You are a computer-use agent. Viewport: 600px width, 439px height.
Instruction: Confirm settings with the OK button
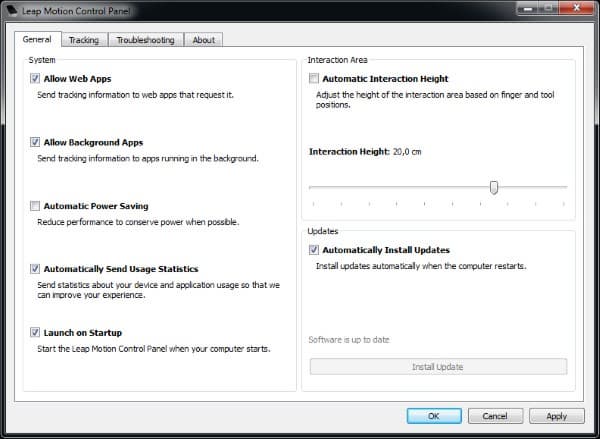click(434, 416)
